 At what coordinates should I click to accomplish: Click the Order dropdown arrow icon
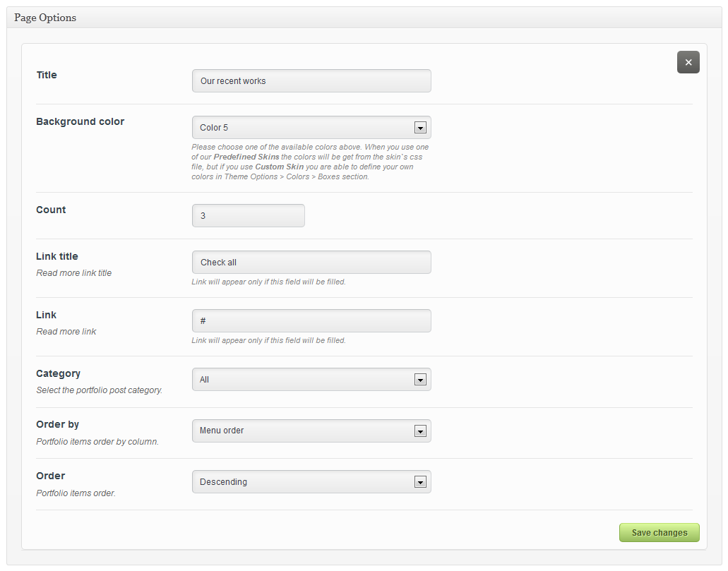coord(420,482)
